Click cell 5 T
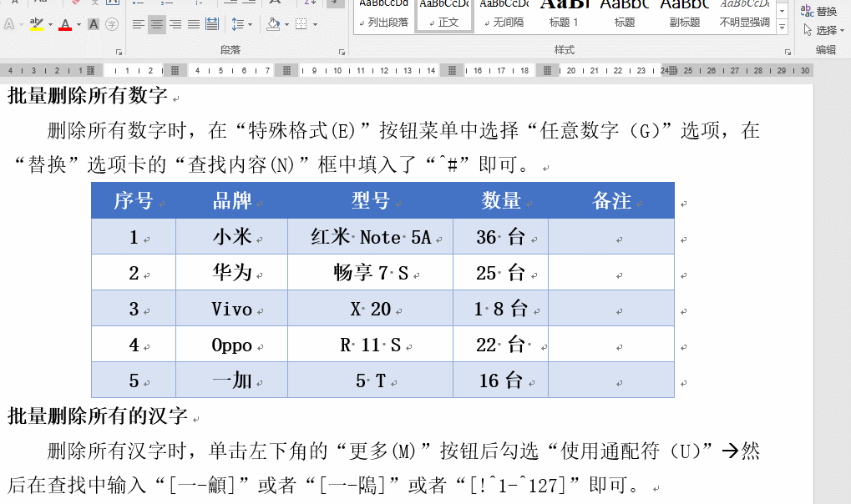This screenshot has height=504, width=851. [x=371, y=381]
